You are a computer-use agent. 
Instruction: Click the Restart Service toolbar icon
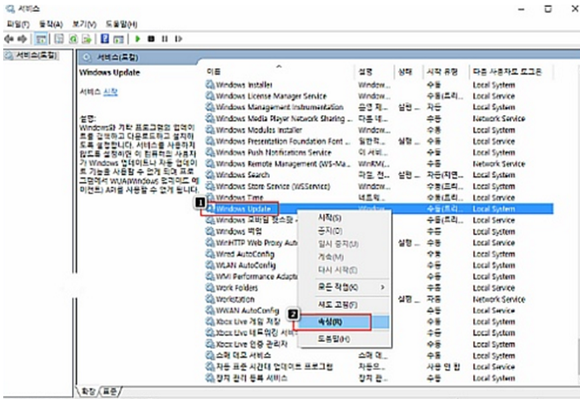pyautogui.click(x=178, y=38)
